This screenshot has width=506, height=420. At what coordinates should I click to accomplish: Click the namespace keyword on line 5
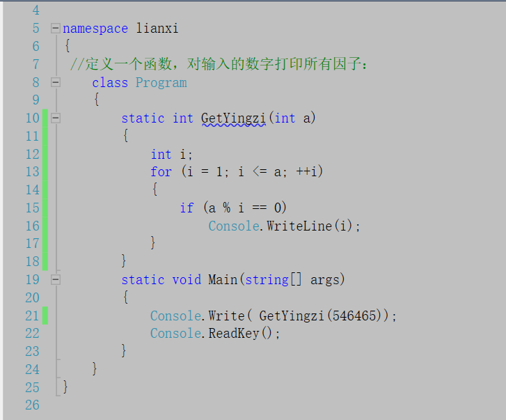point(95,29)
